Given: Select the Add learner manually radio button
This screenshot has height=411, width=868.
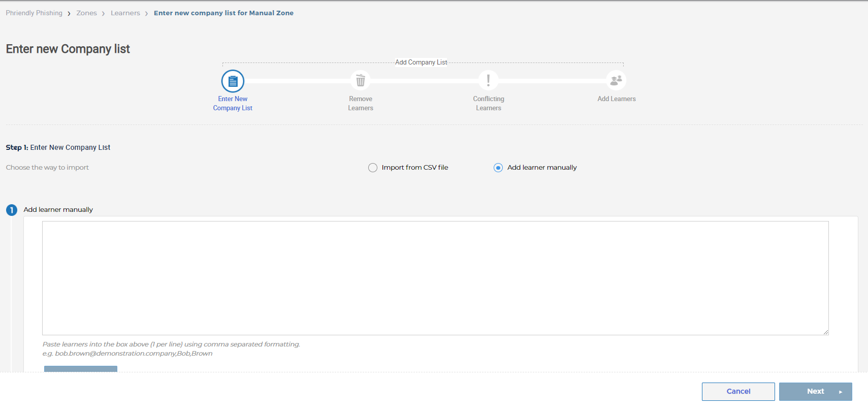Looking at the screenshot, I should tap(498, 168).
